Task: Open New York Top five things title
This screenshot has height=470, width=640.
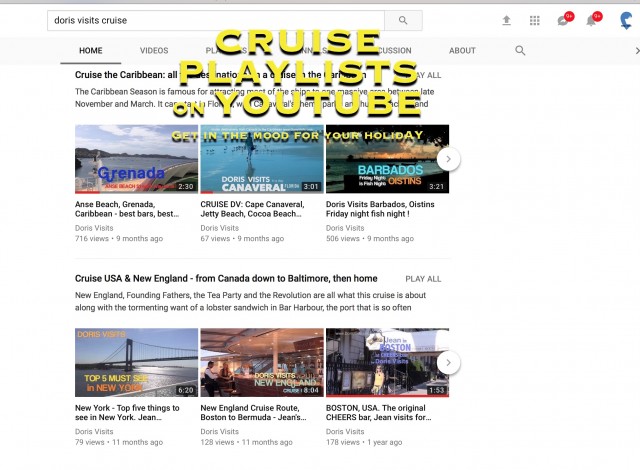Action: point(127,412)
